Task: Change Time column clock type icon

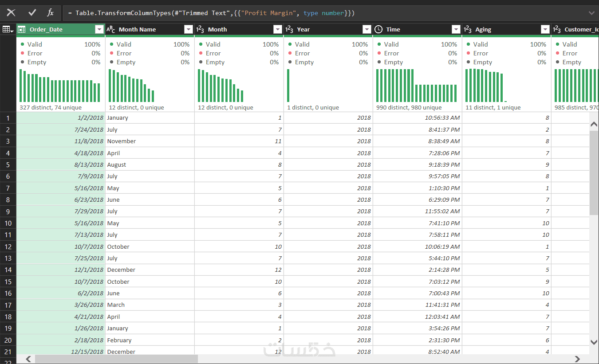Action: [x=378, y=29]
